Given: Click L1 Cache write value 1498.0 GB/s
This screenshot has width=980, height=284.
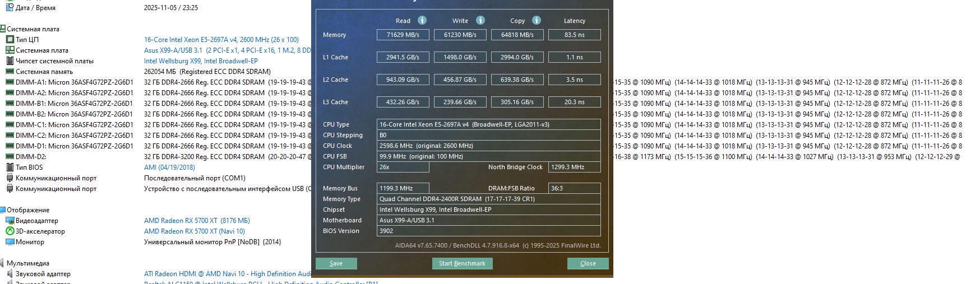Looking at the screenshot, I should 460,57.
